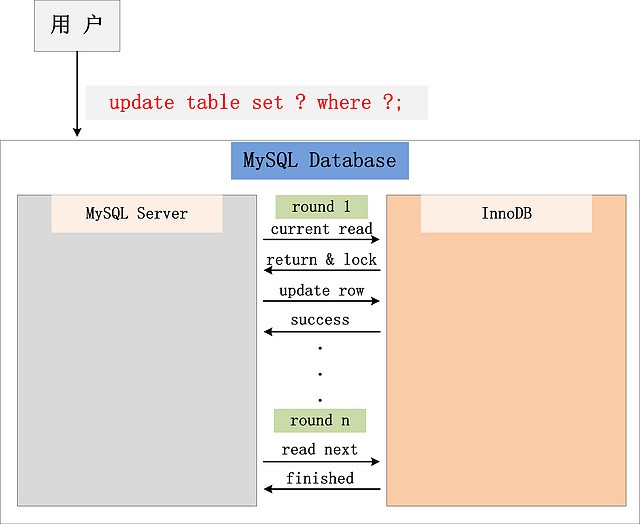Click the red update SQL statement
640x524 pixels.
pos(256,102)
